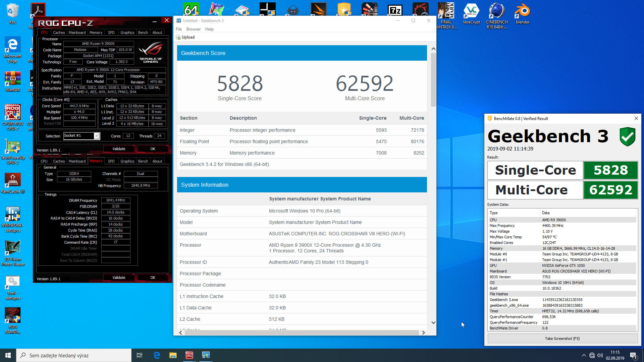Click the Windows Start button
Screen dimensions: 644x362
point(8,355)
